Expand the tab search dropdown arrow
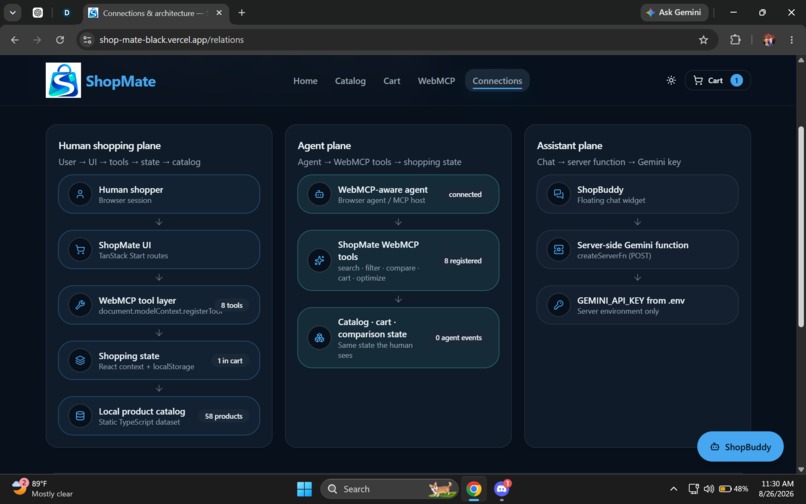Viewport: 806px width, 504px height. 12,13
